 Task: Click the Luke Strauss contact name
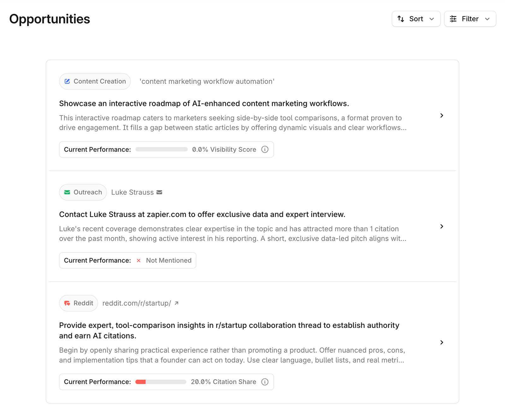point(132,192)
